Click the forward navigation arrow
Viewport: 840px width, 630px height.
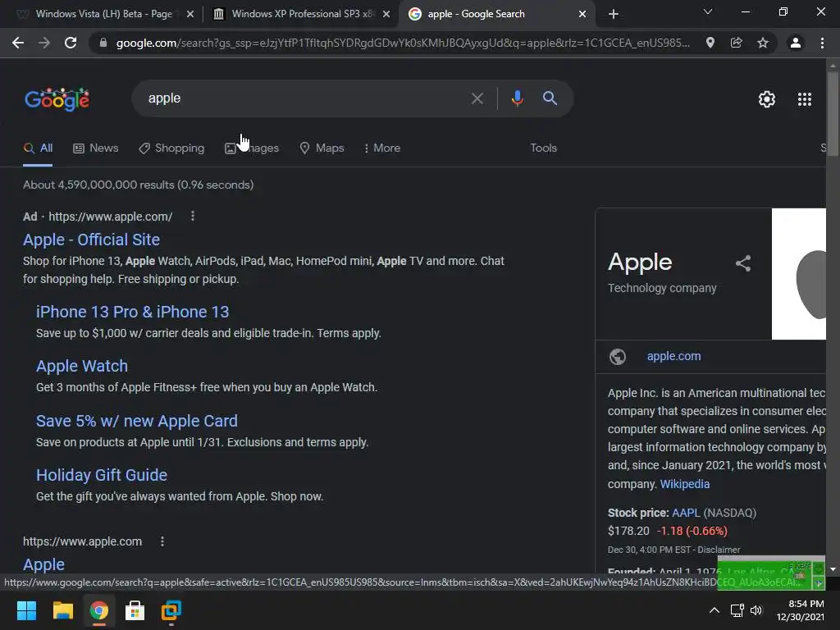(44, 43)
